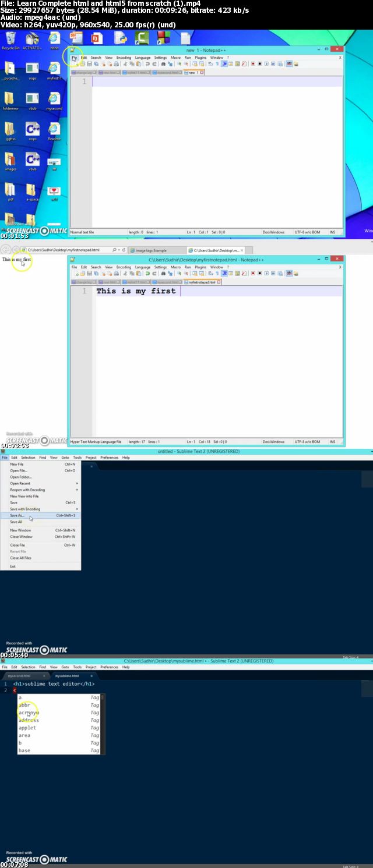Open Goto menu in mysublime.html Sublime window
The height and width of the screenshot is (868, 373).
pos(65,667)
